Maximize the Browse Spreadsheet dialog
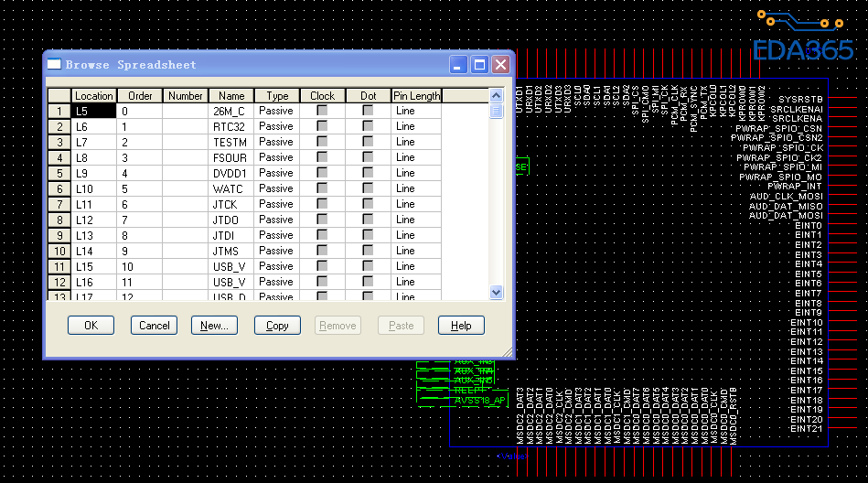Image resolution: width=868 pixels, height=483 pixels. click(479, 64)
